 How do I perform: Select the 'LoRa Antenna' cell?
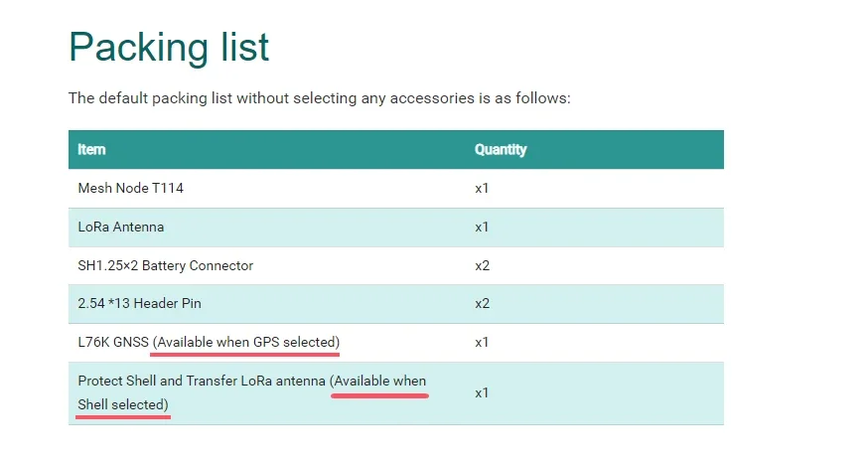click(121, 227)
